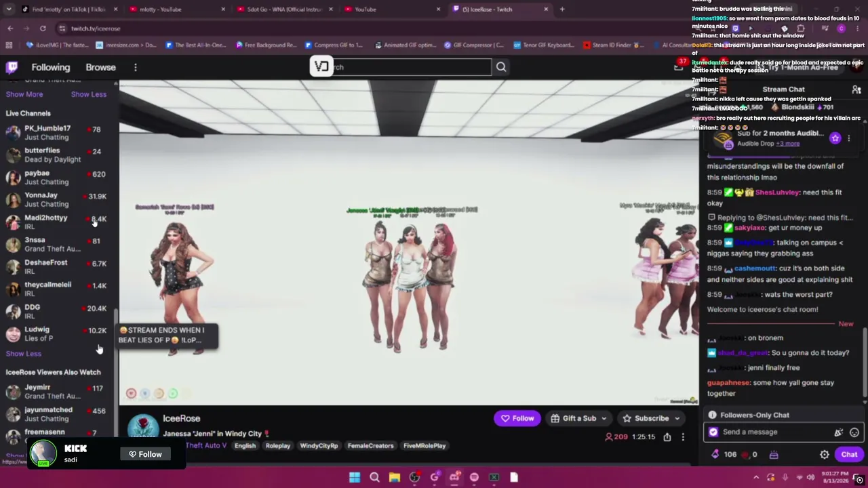Open YonnaJay live channel
Screen dimensions: 868x488
point(59,200)
